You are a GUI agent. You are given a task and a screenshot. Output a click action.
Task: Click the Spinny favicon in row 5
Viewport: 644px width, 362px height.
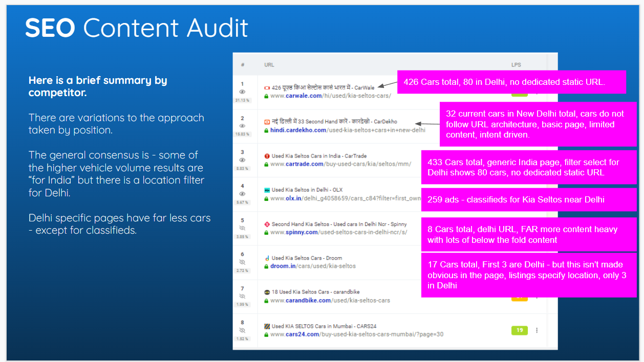coord(267,224)
